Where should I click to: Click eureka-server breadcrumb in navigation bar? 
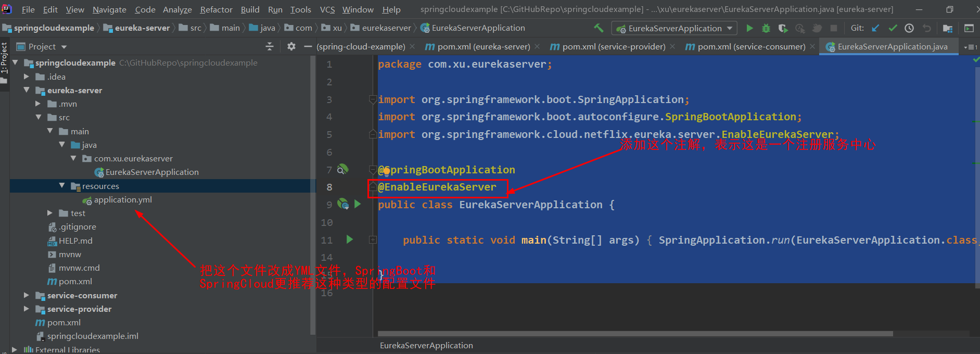(136, 28)
